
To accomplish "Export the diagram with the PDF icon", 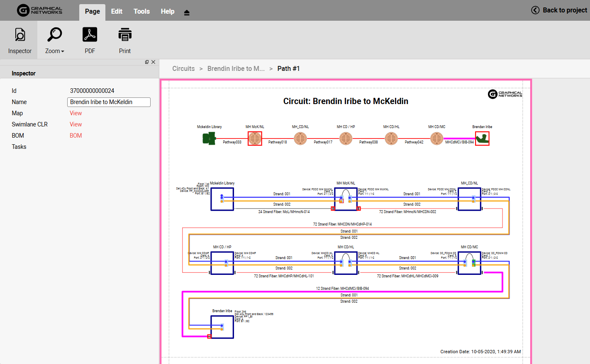I will [90, 40].
